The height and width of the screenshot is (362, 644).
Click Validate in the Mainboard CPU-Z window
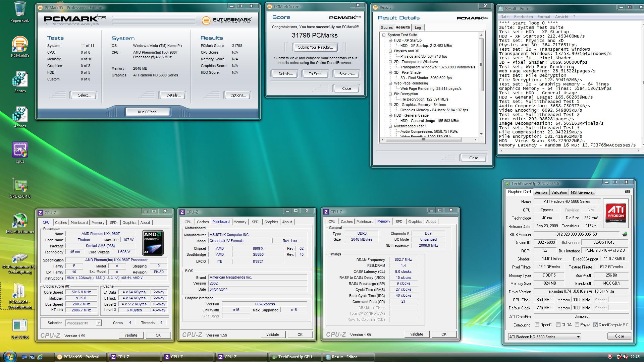[x=273, y=335]
